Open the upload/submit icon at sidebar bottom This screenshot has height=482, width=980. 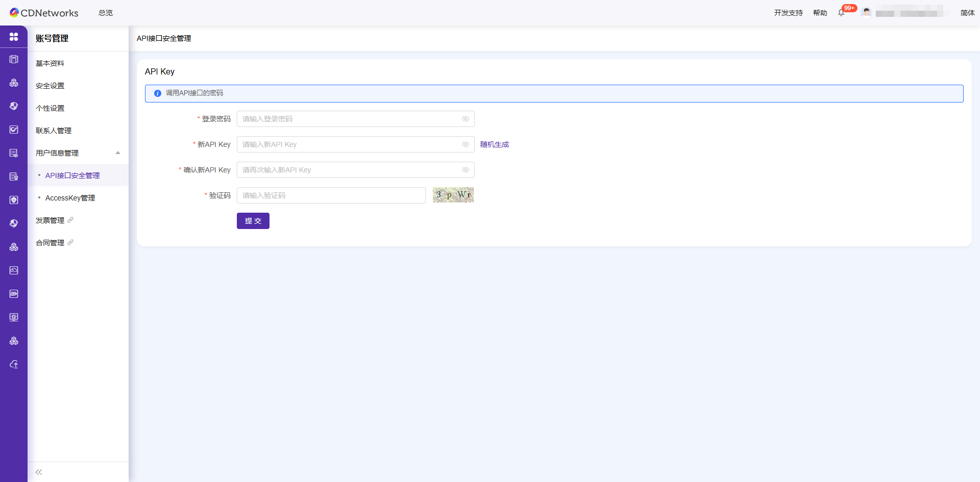click(14, 364)
